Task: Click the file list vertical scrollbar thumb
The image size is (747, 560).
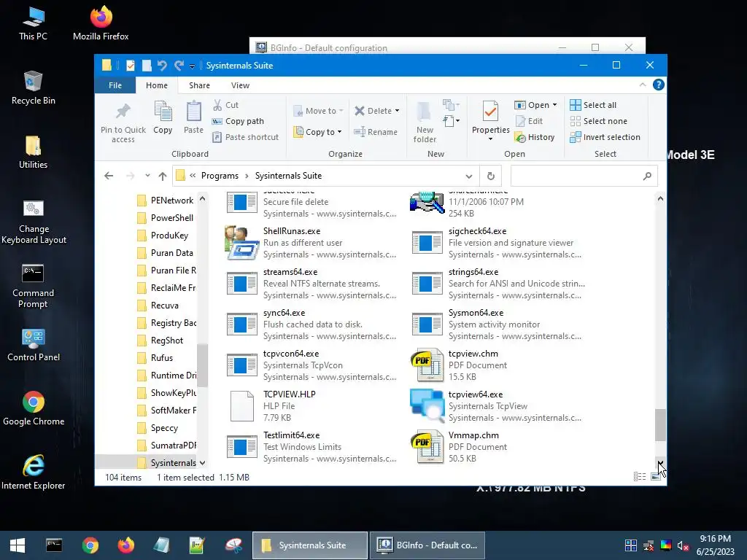Action: 660,425
